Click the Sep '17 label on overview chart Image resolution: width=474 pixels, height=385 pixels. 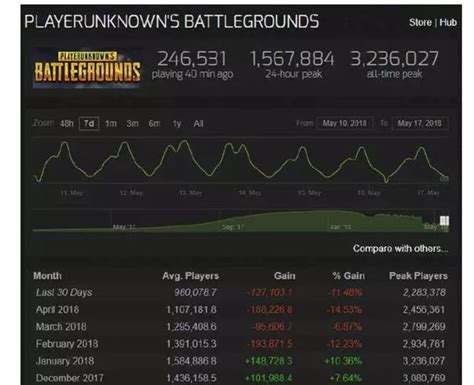click(x=232, y=227)
